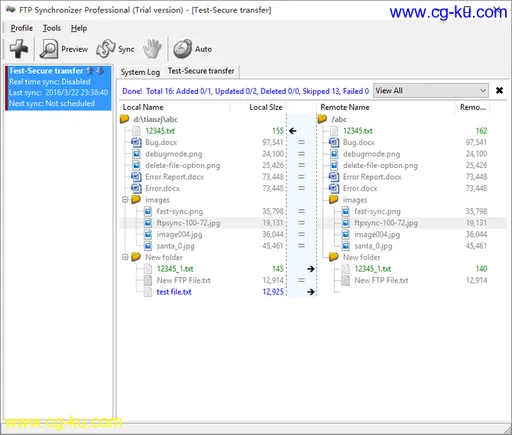This screenshot has height=435, width=512.
Task: Select local ftpsync-100-72.jpg row
Action: tap(188, 223)
